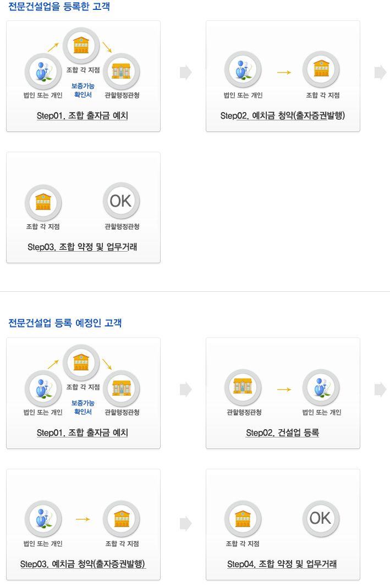
Task: Click the OK icon in Step04 조합 약정 card
Action: [321, 518]
